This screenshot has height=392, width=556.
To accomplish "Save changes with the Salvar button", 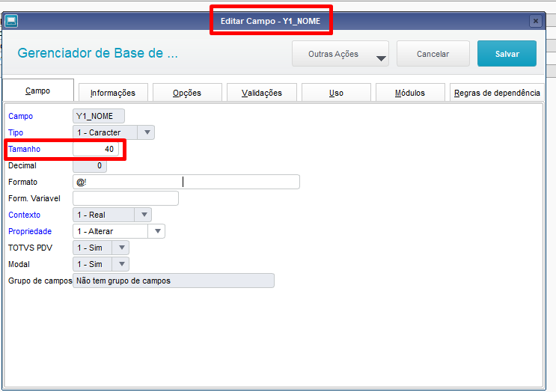I will [x=507, y=54].
